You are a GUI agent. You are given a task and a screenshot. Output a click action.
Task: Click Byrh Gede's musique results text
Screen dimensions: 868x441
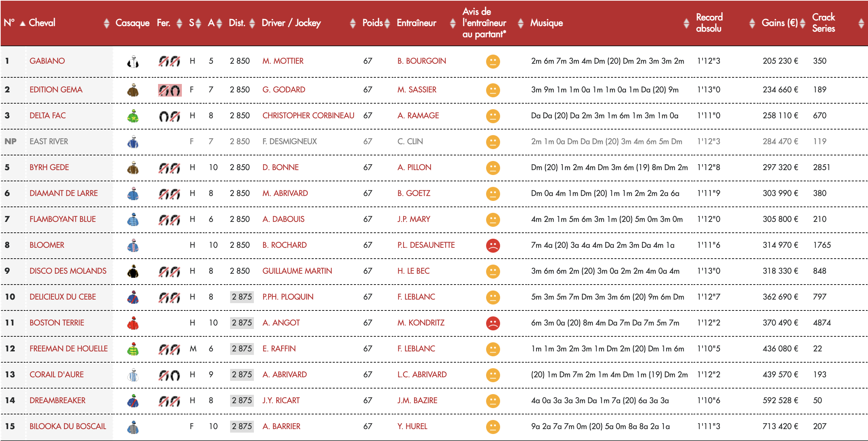click(609, 167)
